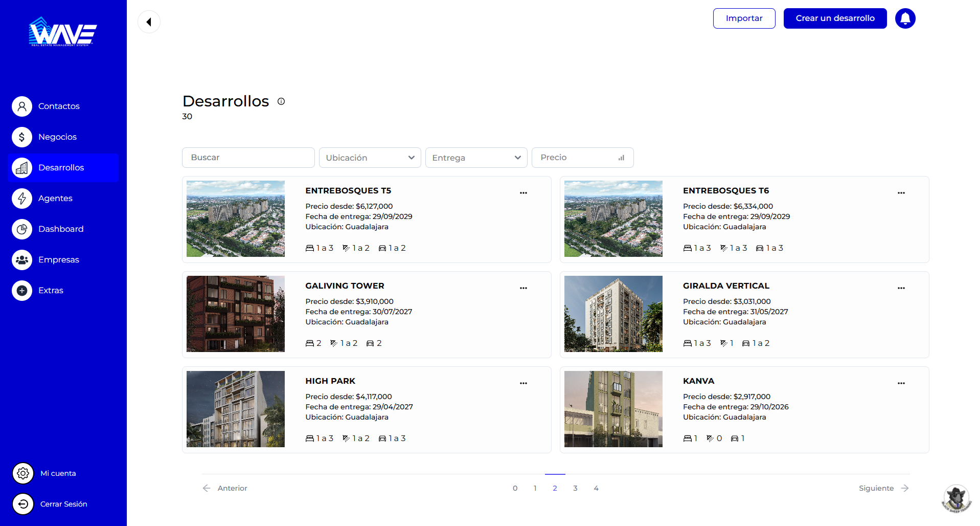Image resolution: width=980 pixels, height=526 pixels.
Task: Click the Buscar search field
Action: [248, 158]
